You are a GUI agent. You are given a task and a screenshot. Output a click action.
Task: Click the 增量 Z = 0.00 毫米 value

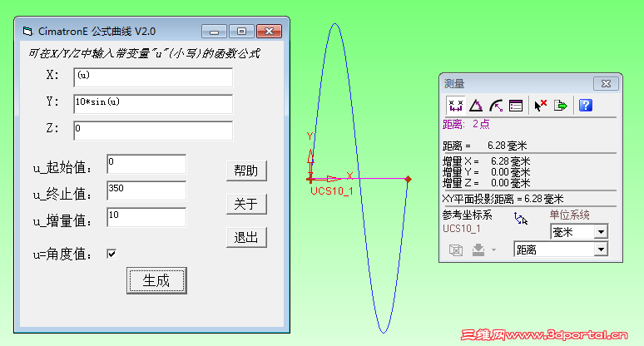click(x=487, y=183)
